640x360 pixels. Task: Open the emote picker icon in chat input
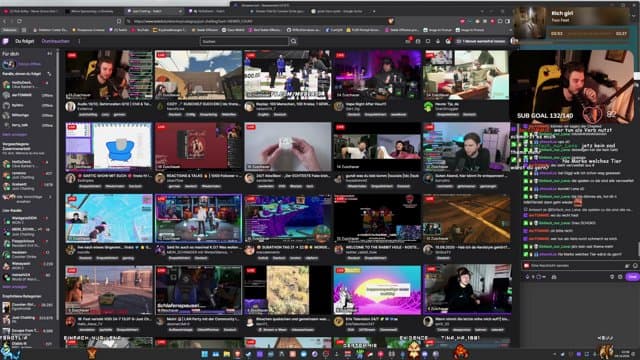click(x=634, y=265)
